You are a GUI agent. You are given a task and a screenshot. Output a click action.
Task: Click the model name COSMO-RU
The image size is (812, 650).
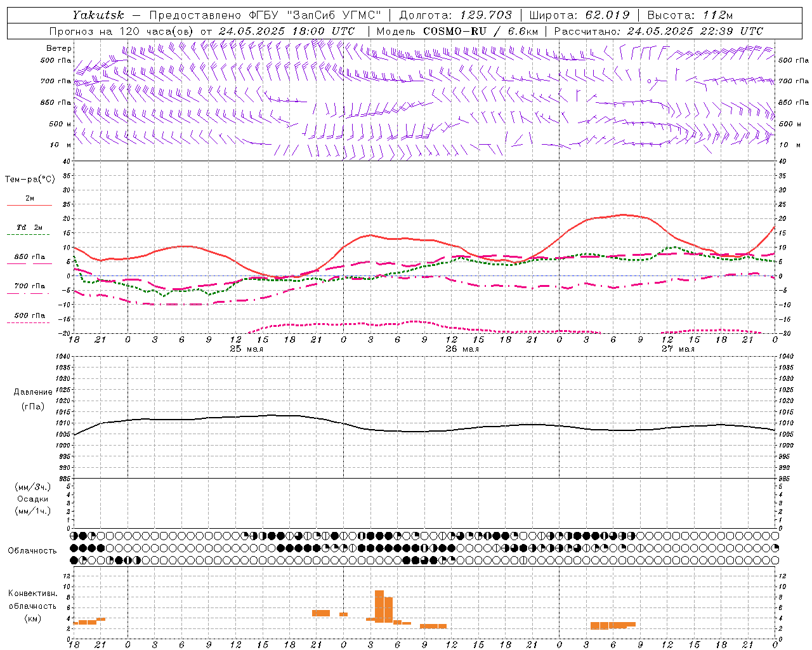455,31
